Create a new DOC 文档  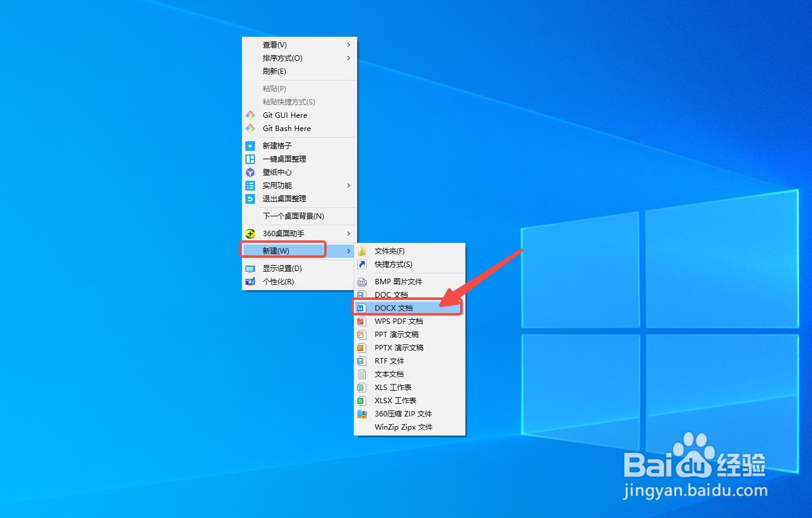[410, 295]
